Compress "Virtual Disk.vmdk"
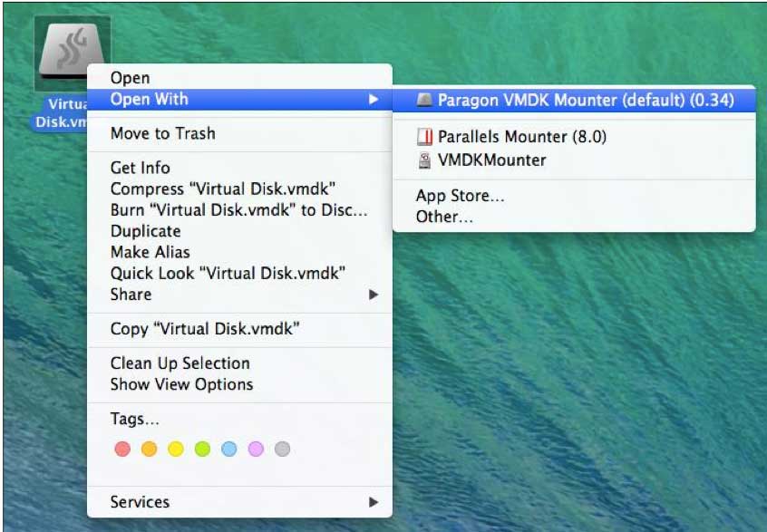Screen dimensions: 767x532 click(x=239, y=189)
